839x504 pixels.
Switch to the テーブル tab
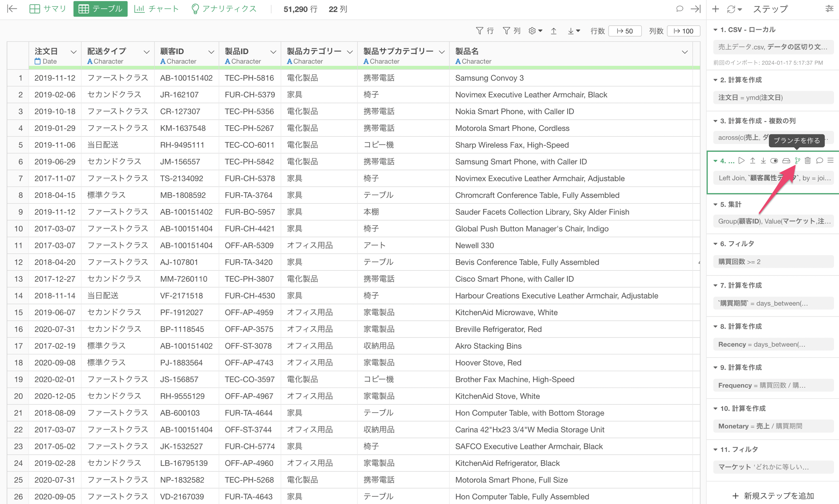[101, 9]
